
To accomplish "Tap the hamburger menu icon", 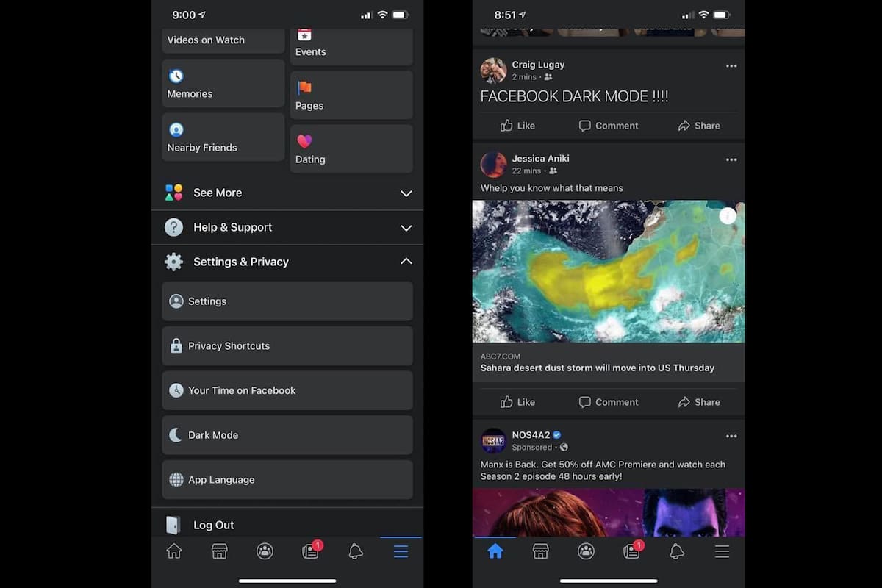I will [401, 551].
